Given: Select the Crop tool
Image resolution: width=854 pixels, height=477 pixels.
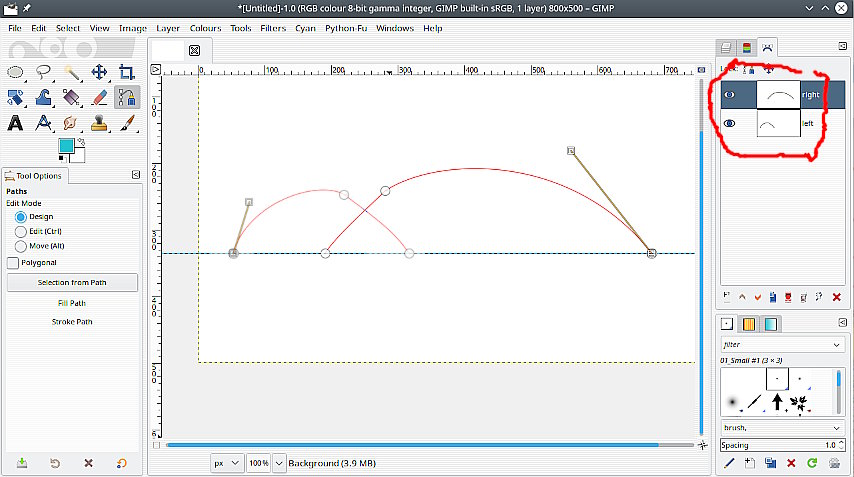Looking at the screenshot, I should [x=127, y=72].
